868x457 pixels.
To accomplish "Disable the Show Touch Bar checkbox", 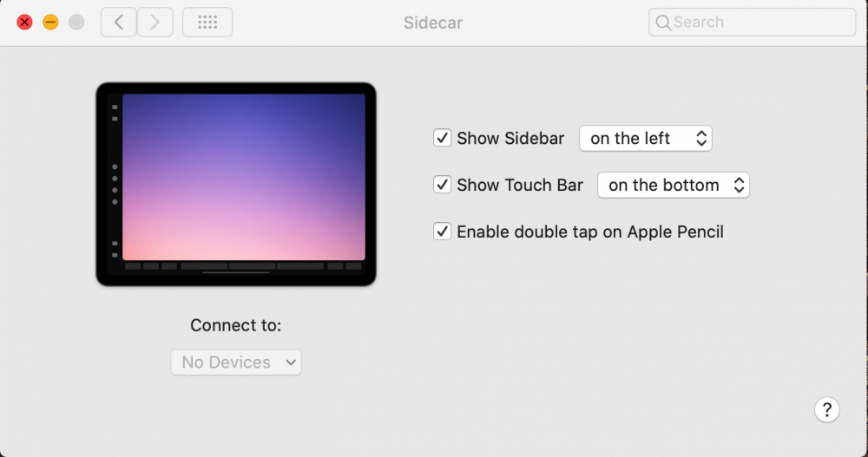I will point(442,184).
